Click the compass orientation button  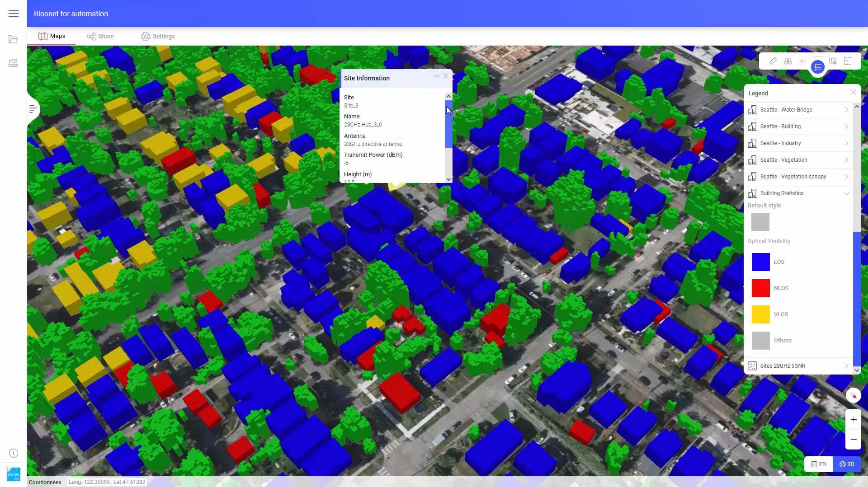pos(853,395)
